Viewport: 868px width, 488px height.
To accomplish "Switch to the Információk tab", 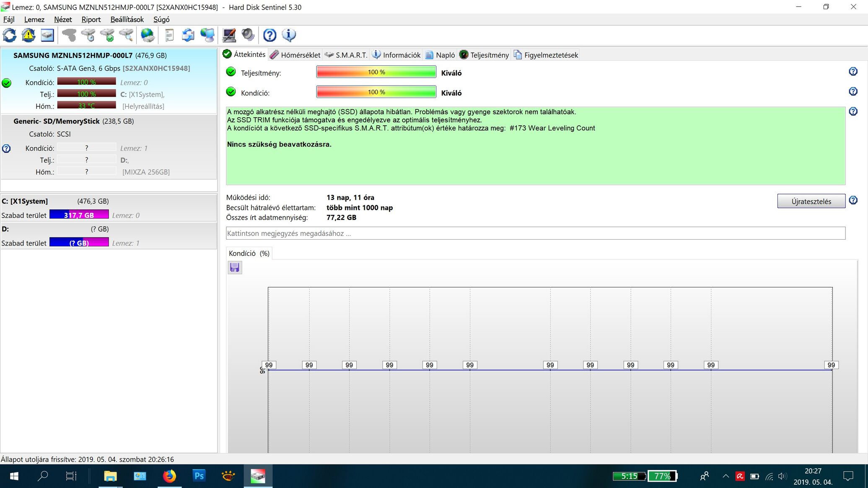I will (396, 55).
